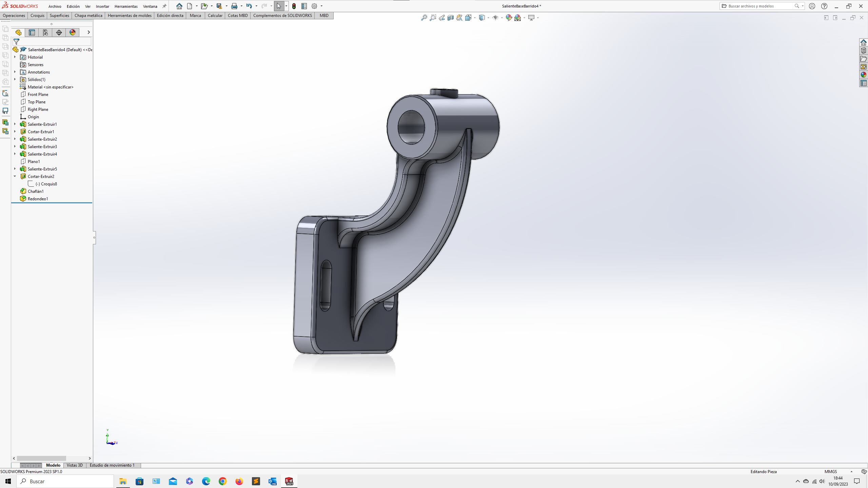Open DisplayManager color sphere tab
868x488 pixels.
point(73,33)
